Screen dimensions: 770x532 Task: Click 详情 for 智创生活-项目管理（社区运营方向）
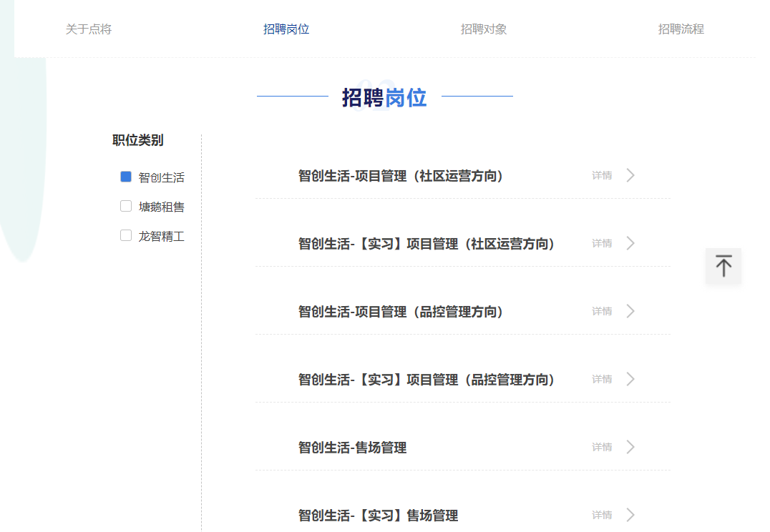coord(602,175)
